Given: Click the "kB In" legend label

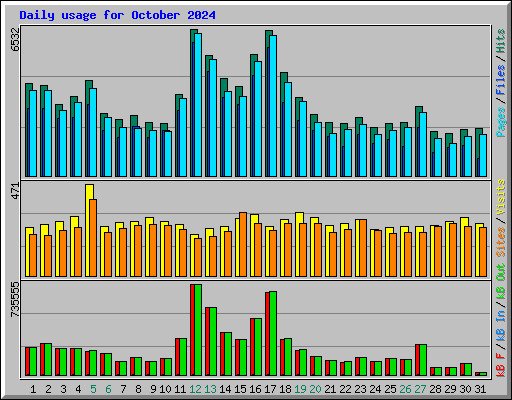Looking at the screenshot, I should pyautogui.click(x=501, y=327).
